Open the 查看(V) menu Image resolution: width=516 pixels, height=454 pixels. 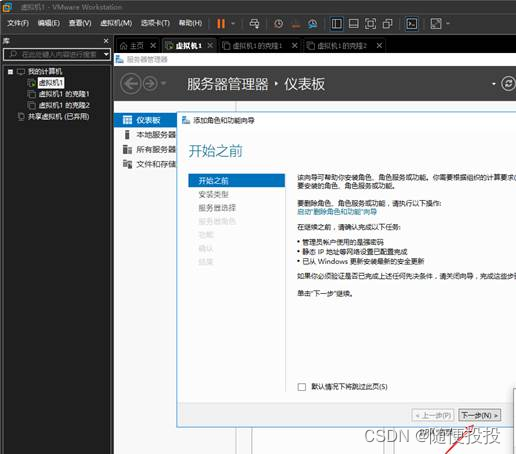click(80, 23)
